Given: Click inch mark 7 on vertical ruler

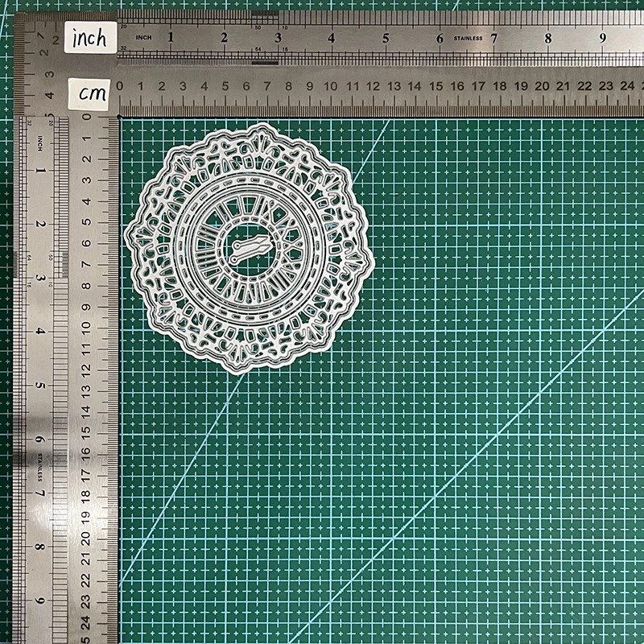Looking at the screenshot, I should pos(40,493).
